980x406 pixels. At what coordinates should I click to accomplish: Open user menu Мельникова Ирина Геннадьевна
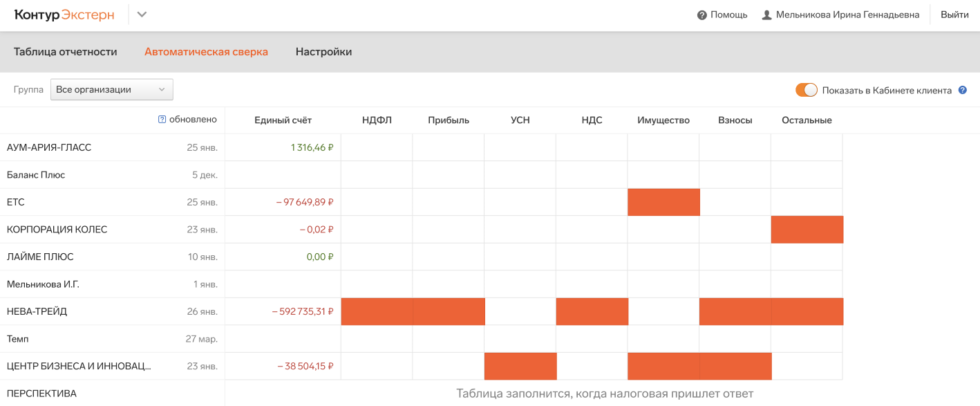point(840,15)
